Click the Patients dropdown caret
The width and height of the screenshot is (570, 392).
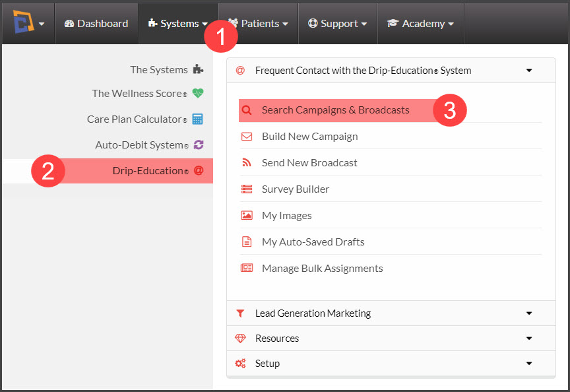pos(286,24)
